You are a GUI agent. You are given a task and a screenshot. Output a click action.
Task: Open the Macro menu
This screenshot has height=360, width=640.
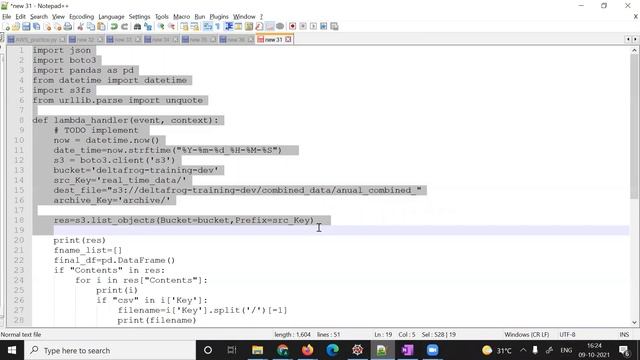tap(182, 17)
